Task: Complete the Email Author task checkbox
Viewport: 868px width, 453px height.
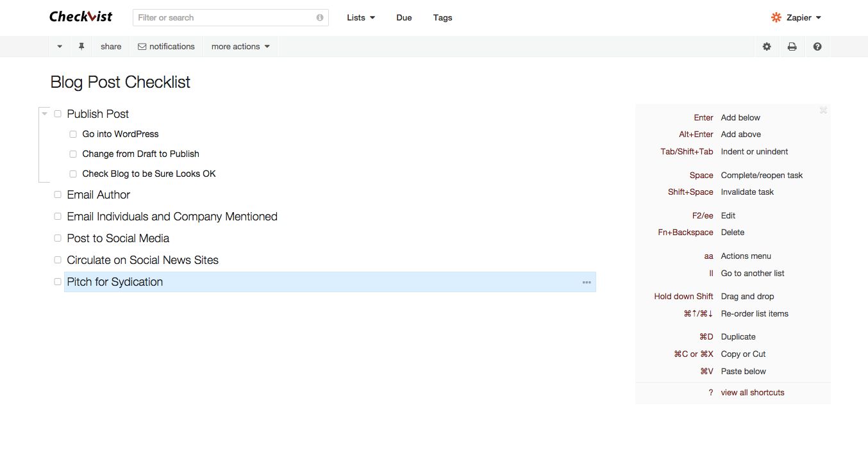Action: tap(58, 195)
